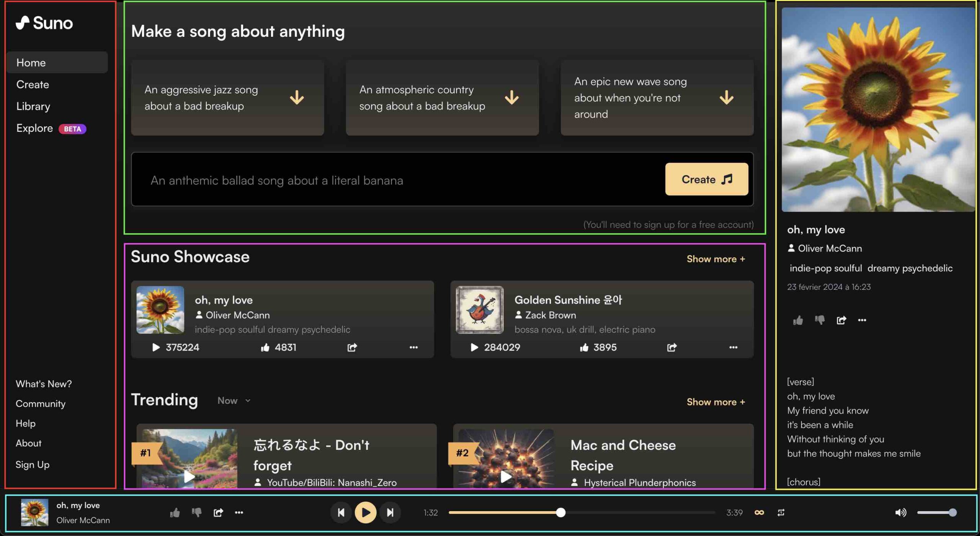Use the atmospheric country song prompt arrow
The image size is (980, 536).
[511, 98]
